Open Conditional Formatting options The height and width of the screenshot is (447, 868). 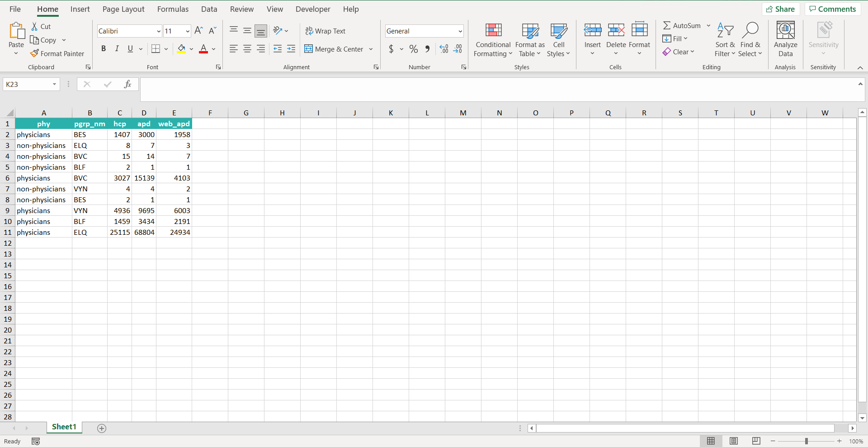(x=493, y=40)
